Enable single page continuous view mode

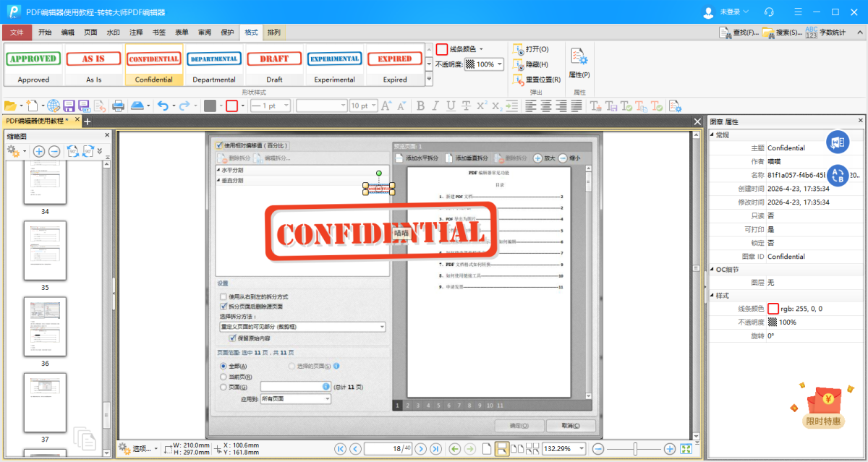tap(501, 449)
